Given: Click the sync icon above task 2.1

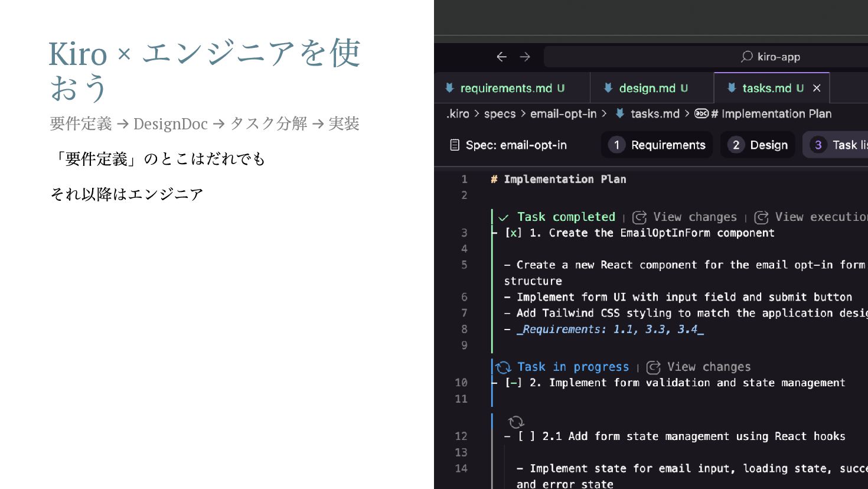Looking at the screenshot, I should (x=516, y=422).
